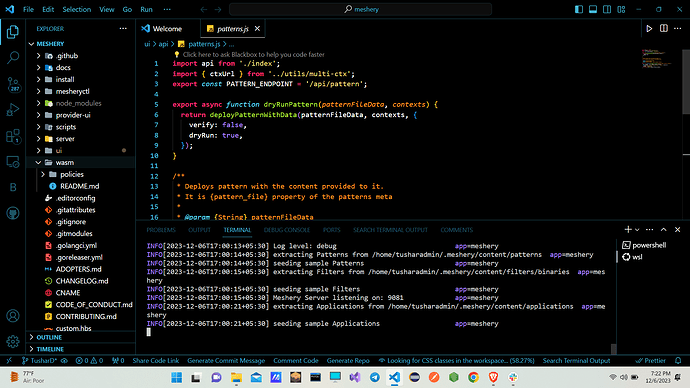The height and width of the screenshot is (388, 690).
Task: Split the editor to the right
Action: [664, 29]
